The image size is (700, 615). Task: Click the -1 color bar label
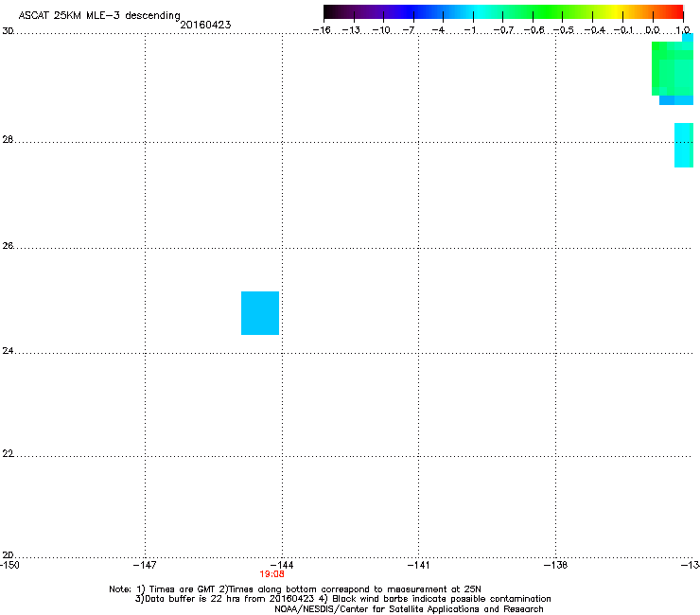pyautogui.click(x=469, y=30)
